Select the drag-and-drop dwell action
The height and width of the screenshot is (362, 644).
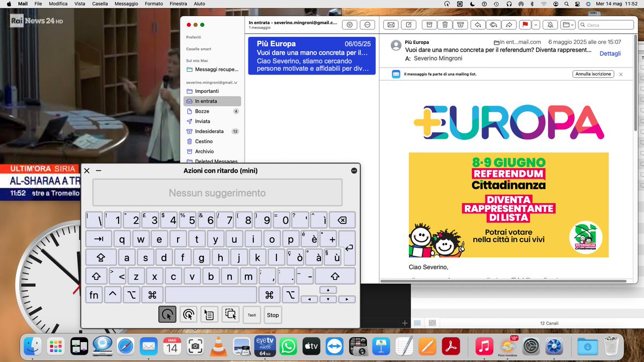231,315
